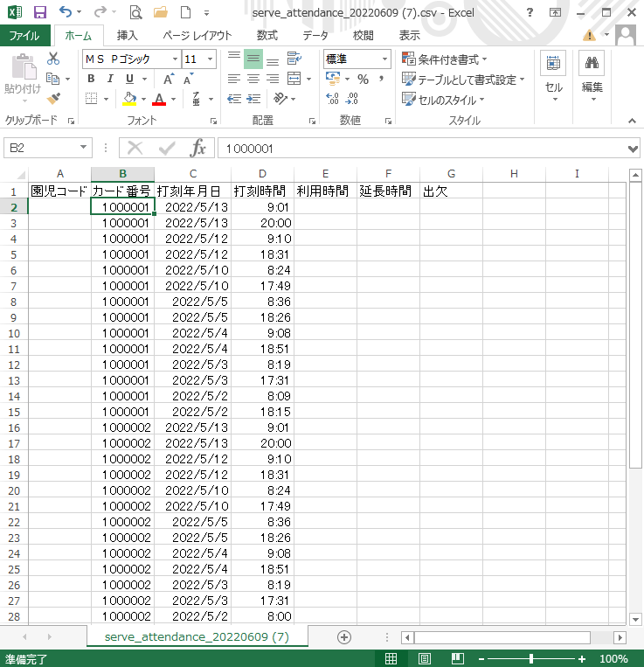Paste using the 貼り付け button
644x667 pixels.
click(x=23, y=80)
